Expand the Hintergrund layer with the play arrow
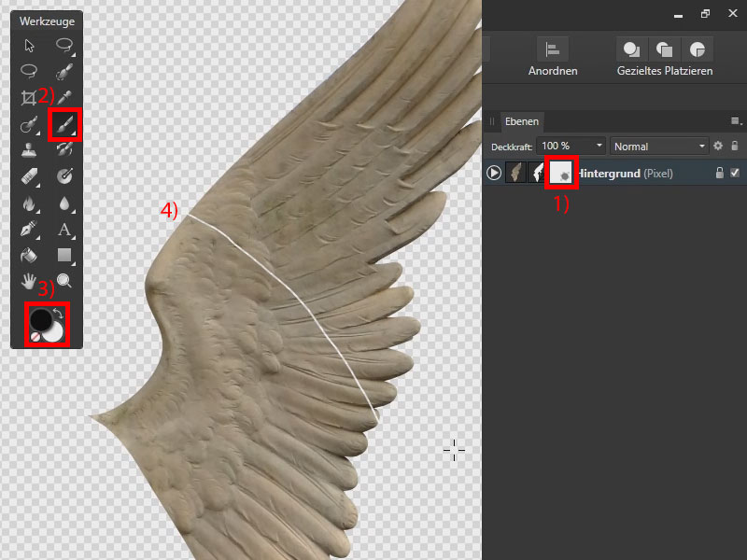This screenshot has width=747, height=560. pyautogui.click(x=494, y=173)
